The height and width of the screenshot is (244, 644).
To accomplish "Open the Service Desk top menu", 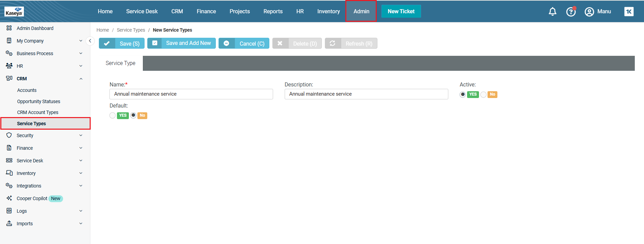I will tap(142, 12).
